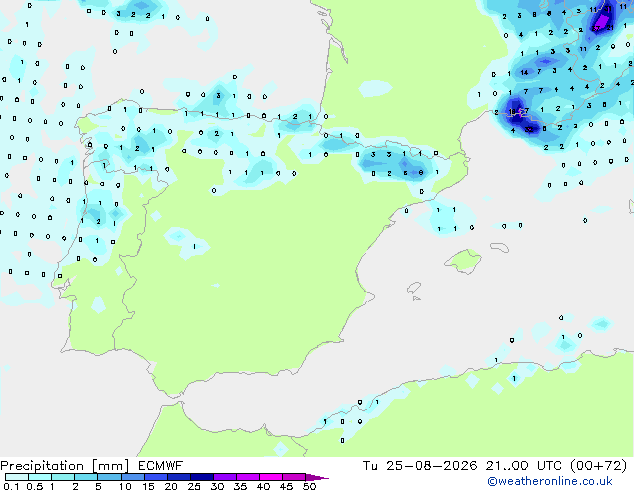Viewport: 634px width, 490px height.
Task: Click the '32' precipitation value on map
Action: pos(528,130)
